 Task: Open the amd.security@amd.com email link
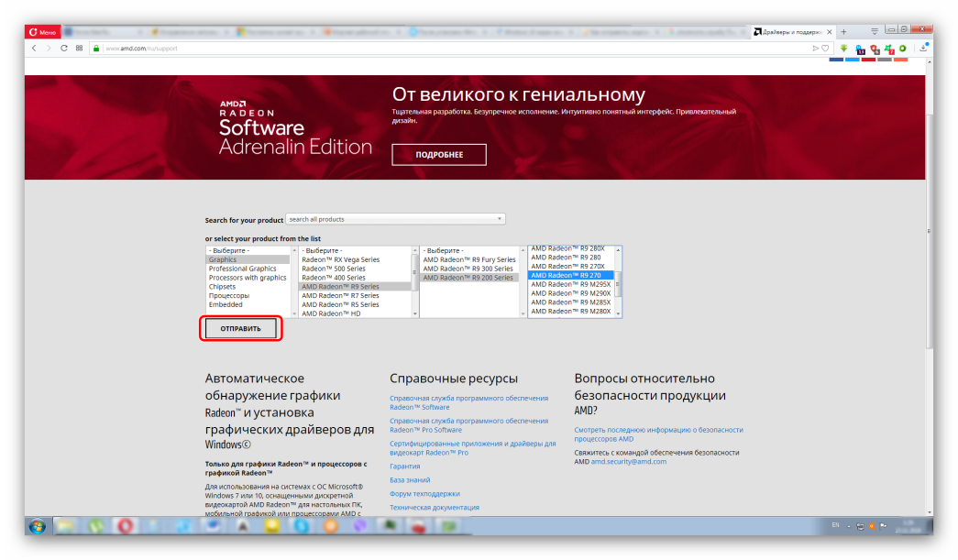628,462
